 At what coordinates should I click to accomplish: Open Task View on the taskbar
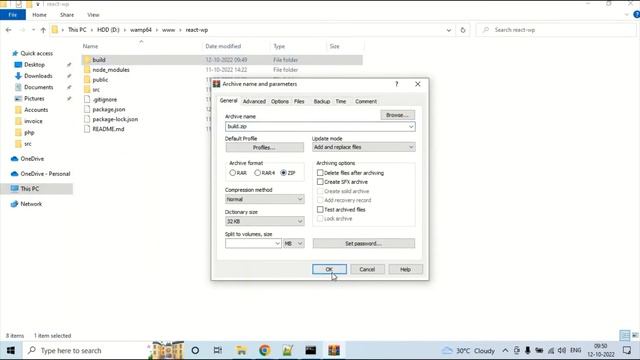218,350
